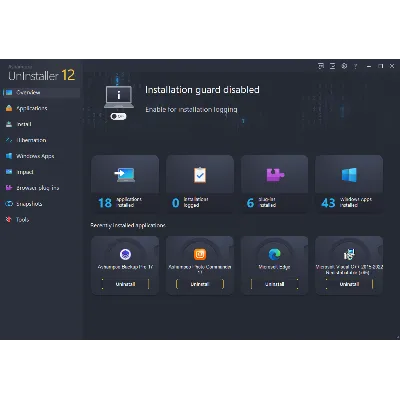Maximize the UnInstaller window
400x400 pixels.
coord(381,66)
